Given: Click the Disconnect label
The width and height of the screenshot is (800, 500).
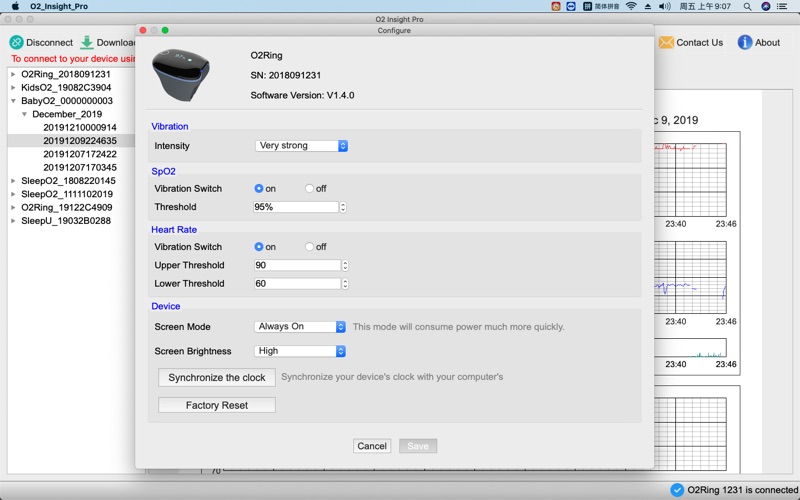Looking at the screenshot, I should click(49, 42).
